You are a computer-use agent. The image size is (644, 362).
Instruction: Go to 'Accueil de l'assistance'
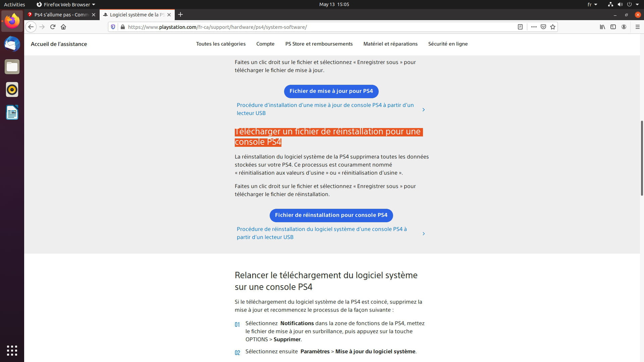click(x=59, y=44)
